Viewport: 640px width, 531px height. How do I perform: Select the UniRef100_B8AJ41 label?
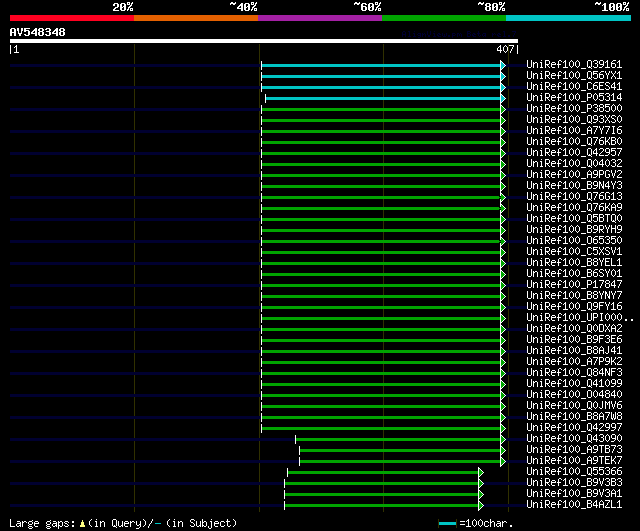pos(574,351)
